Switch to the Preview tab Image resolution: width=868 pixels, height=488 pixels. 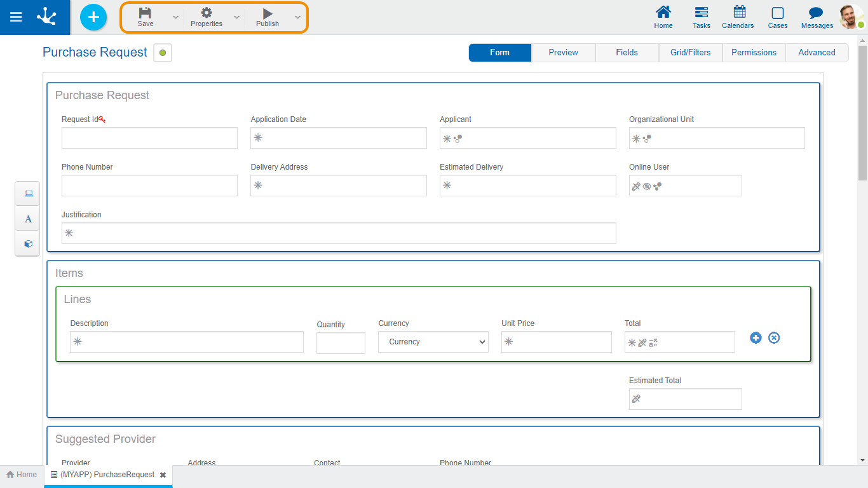coord(564,53)
